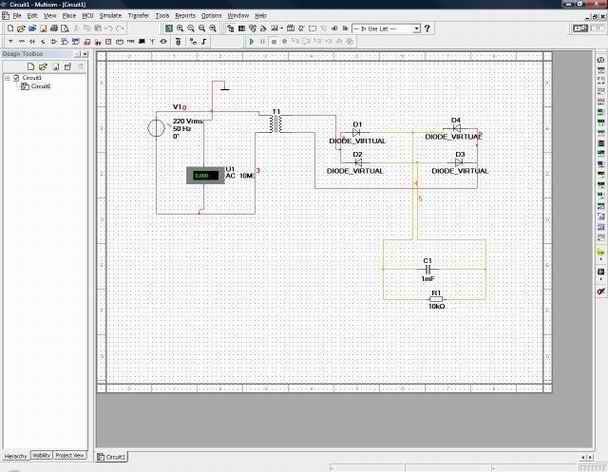The height and width of the screenshot is (472, 608).
Task: Click the Zoom in magnifier icon
Action: [179, 29]
